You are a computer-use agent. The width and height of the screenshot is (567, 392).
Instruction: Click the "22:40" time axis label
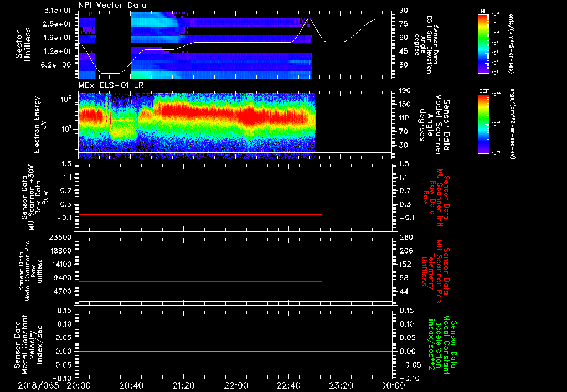coord(288,385)
